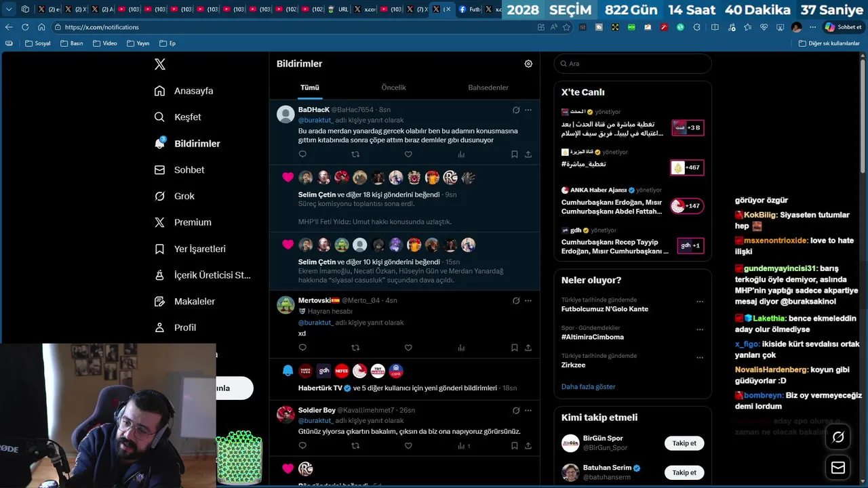Open İçerik Üreticisi Stüdyosu item
Image resolution: width=868 pixels, height=488 pixels.
click(x=203, y=275)
